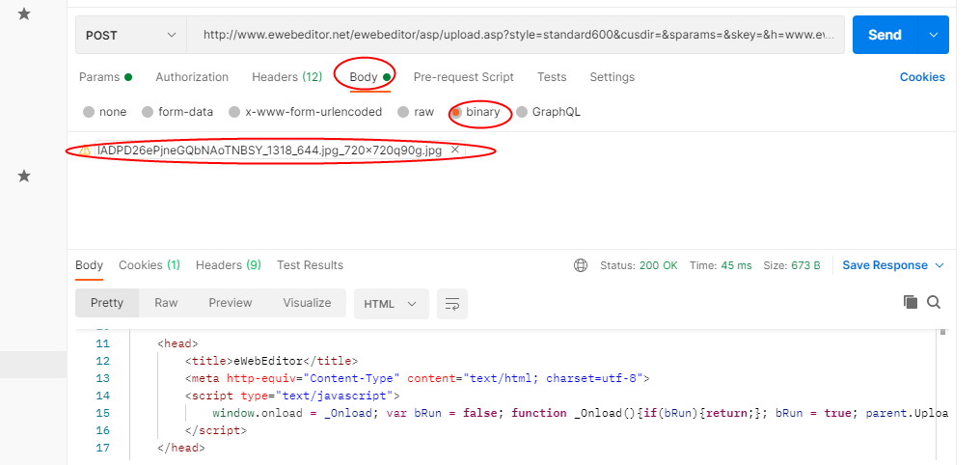Toggle word wrap icon in response toolbar
This screenshot has width=980, height=465.
tap(451, 304)
